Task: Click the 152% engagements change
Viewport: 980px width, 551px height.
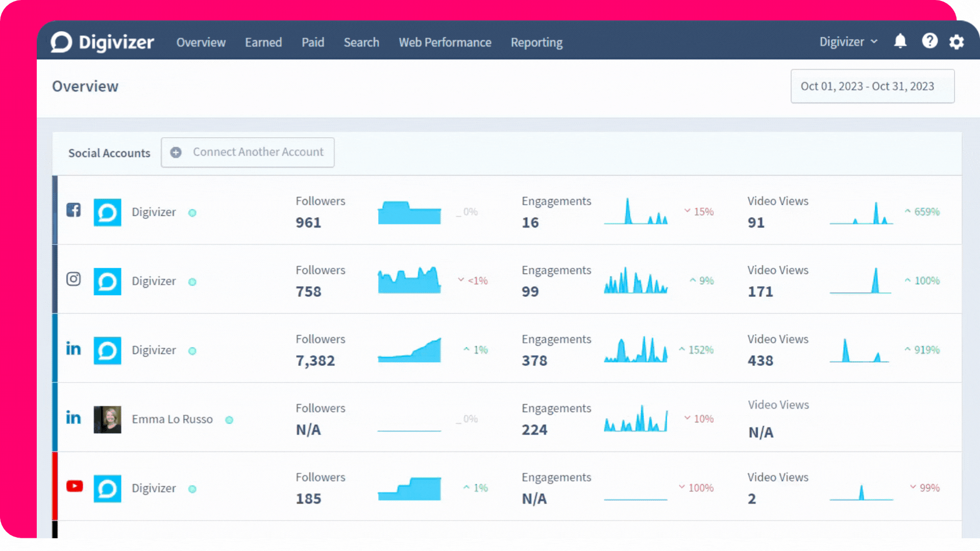Action: pyautogui.click(x=696, y=350)
